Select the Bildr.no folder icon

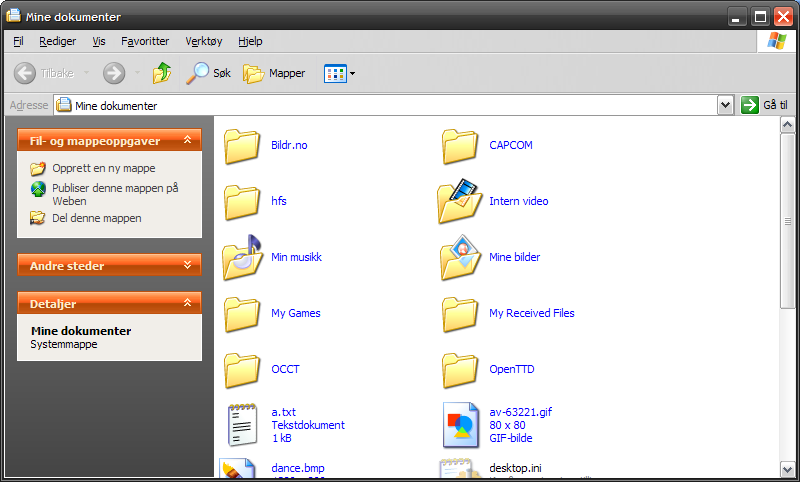(242, 146)
